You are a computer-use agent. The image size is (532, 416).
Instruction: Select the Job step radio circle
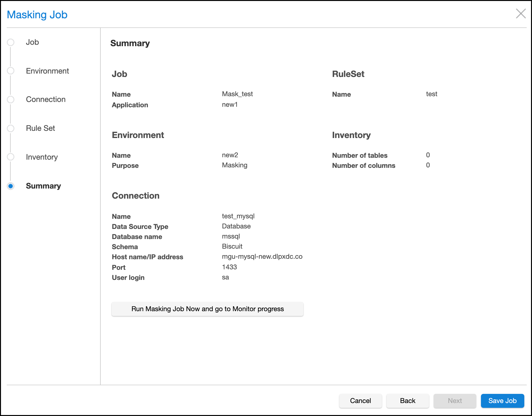(x=11, y=42)
